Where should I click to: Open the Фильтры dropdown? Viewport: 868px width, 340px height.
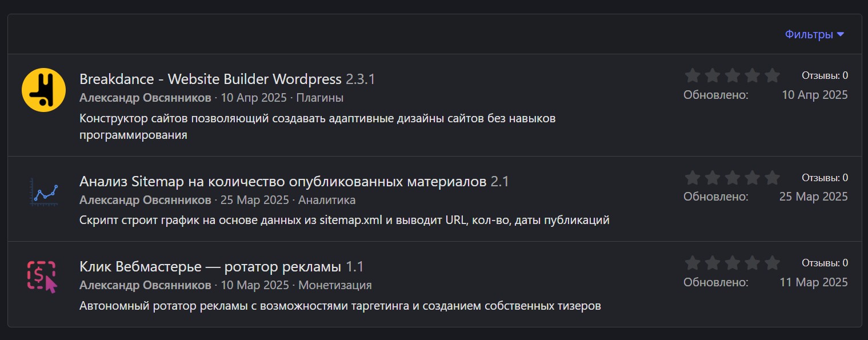click(814, 34)
